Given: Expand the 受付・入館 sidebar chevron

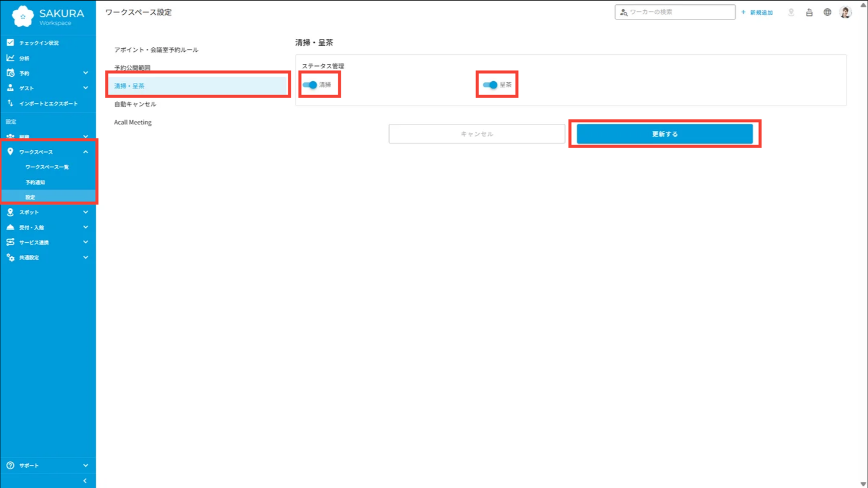Looking at the screenshot, I should (x=85, y=228).
